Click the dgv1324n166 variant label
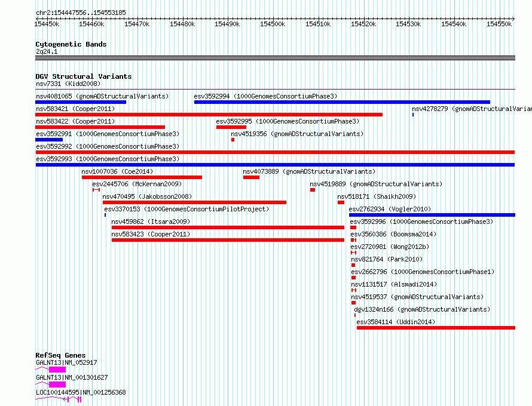This screenshot has height=406, width=532. click(422, 309)
